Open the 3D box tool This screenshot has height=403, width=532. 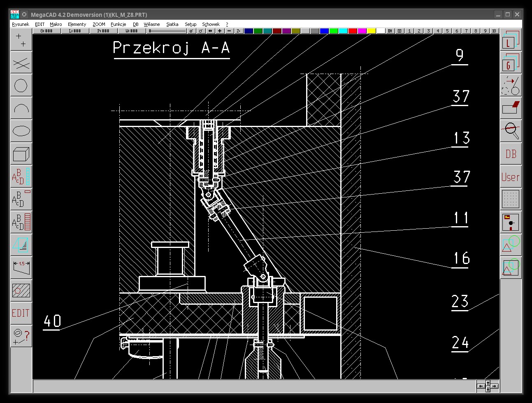coord(21,154)
